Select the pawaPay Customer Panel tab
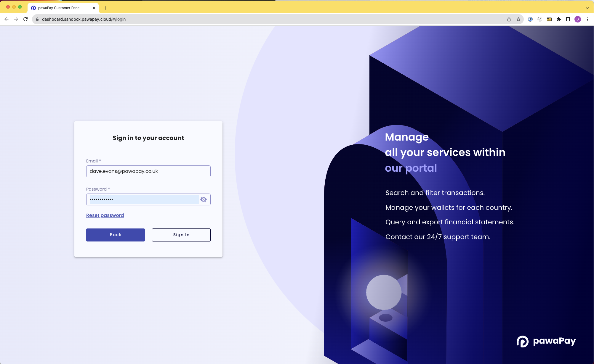Viewport: 594px width, 364px height. click(x=59, y=8)
